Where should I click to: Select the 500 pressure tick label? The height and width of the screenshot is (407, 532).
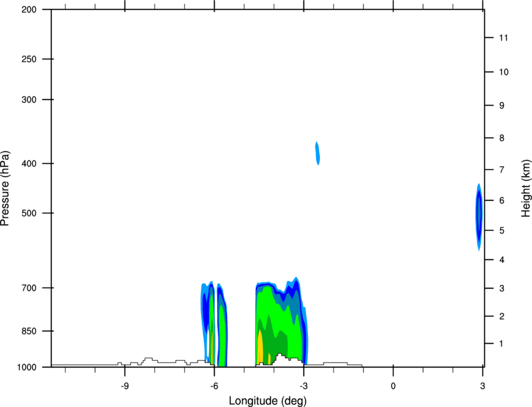click(29, 213)
